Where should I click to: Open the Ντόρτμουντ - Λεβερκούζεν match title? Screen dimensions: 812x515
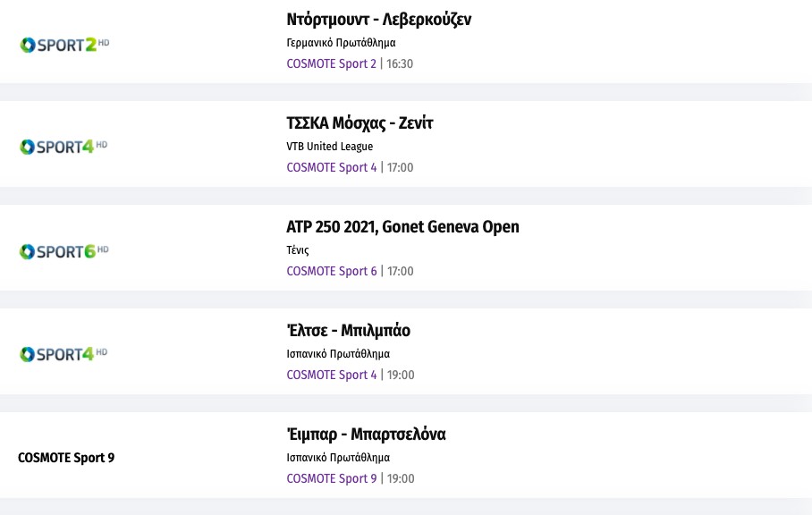(378, 20)
